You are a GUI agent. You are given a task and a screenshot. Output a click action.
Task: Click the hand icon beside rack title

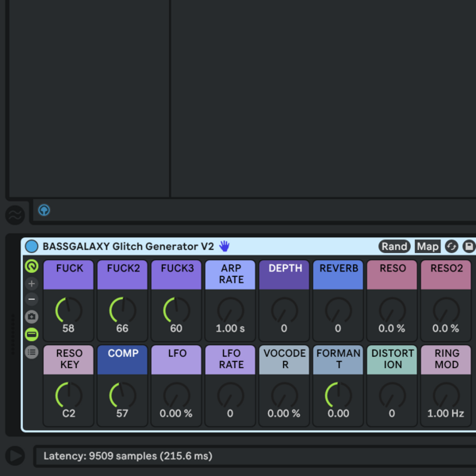225,246
